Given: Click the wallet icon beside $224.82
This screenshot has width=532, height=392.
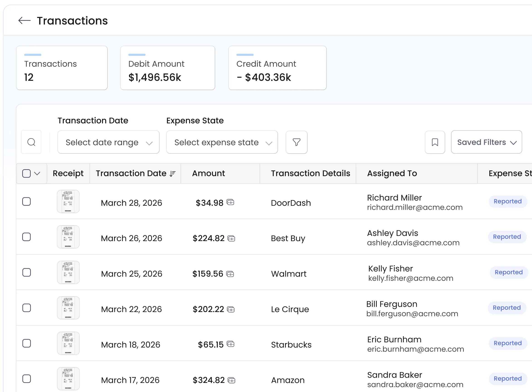Looking at the screenshot, I should pos(231,238).
